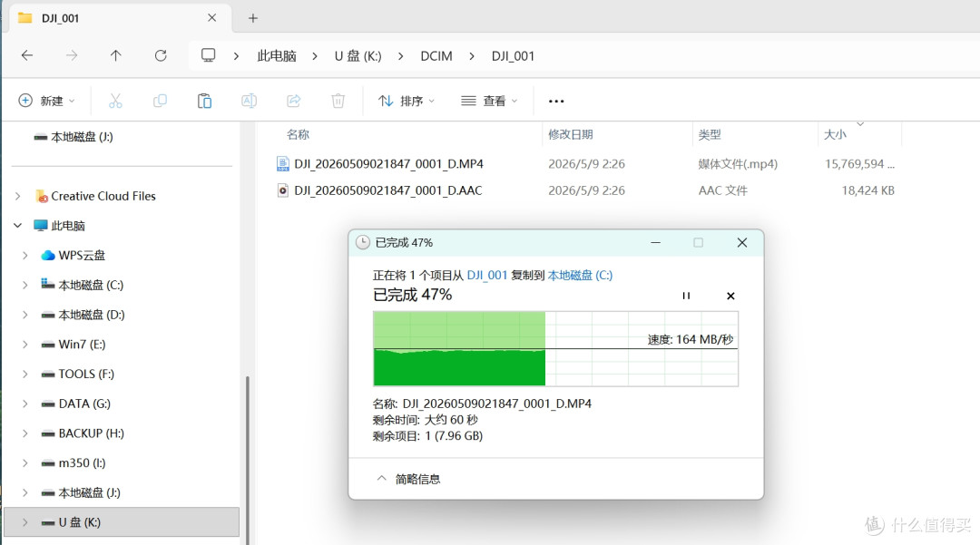The image size is (980, 545).
Task: Click U 盘 (K:) in the breadcrumb
Action: pyautogui.click(x=358, y=56)
